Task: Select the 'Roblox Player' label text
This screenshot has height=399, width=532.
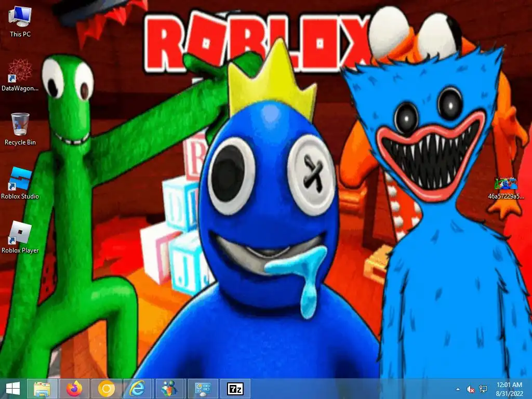Action: tap(20, 250)
